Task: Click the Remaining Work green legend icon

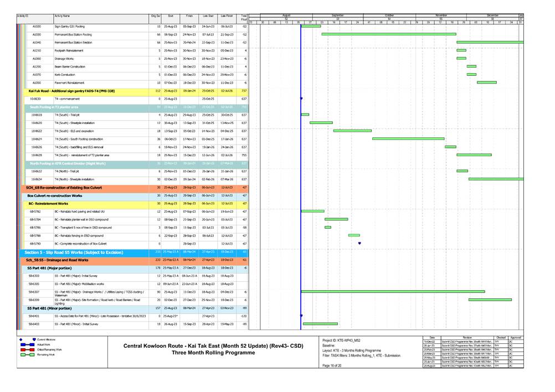Action: click(28, 355)
